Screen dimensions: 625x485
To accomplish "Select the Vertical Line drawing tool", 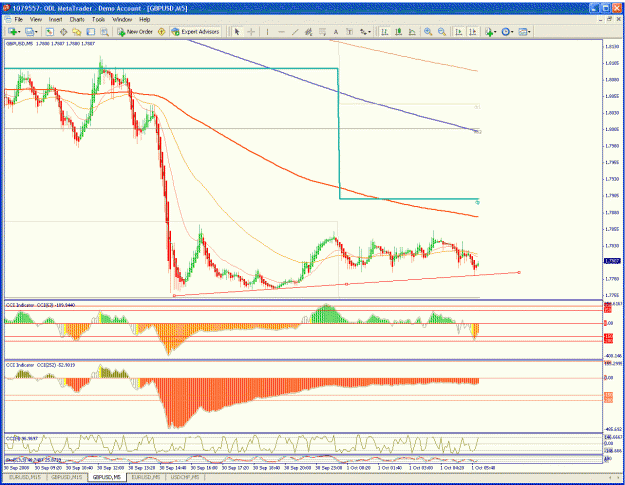I will [267, 32].
